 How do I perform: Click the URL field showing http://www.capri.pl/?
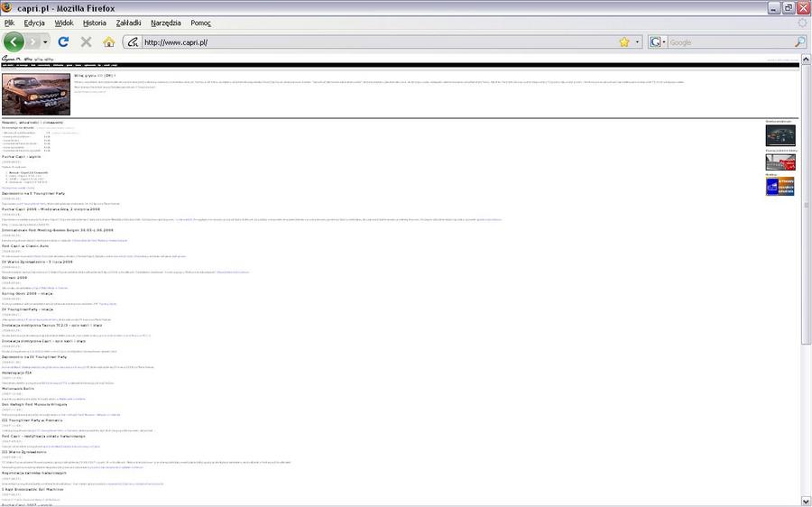click(x=380, y=42)
